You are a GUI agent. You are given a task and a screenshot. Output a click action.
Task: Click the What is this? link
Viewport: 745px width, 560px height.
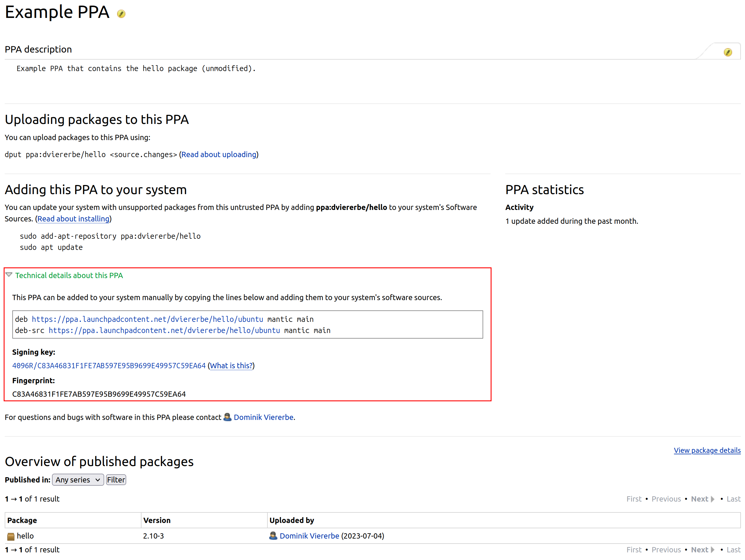click(231, 366)
